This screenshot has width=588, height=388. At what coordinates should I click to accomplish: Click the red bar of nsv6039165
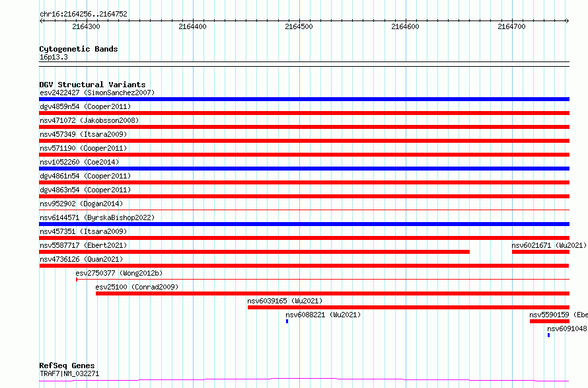point(408,307)
